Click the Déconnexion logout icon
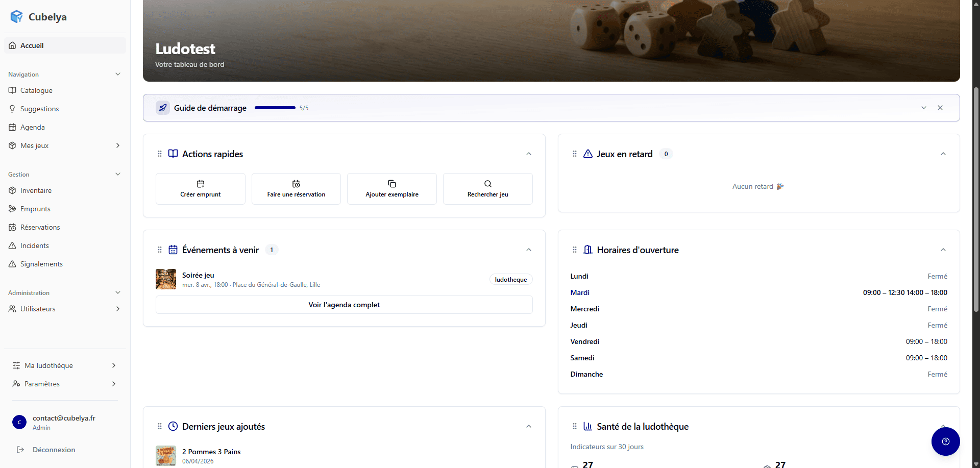Viewport: 980px width, 468px height. click(20, 450)
